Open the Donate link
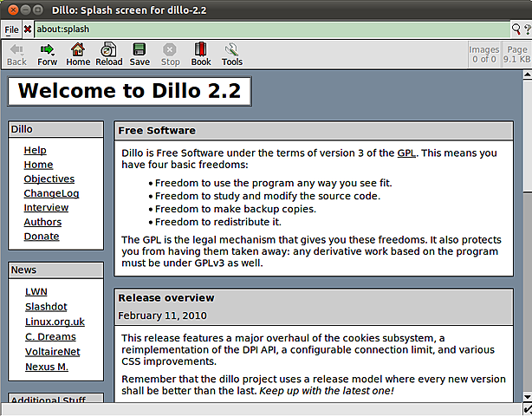 tap(42, 236)
